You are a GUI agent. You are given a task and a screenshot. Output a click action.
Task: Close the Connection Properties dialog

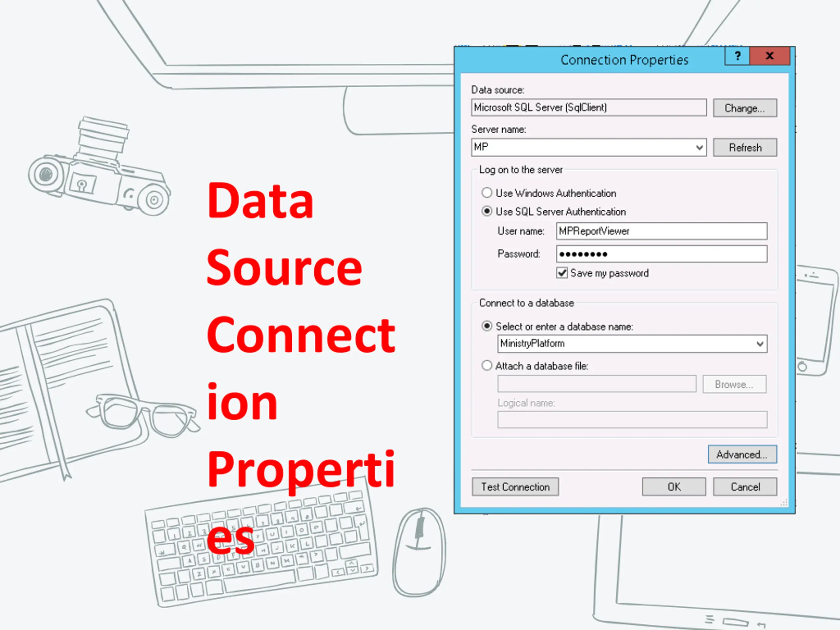point(770,56)
